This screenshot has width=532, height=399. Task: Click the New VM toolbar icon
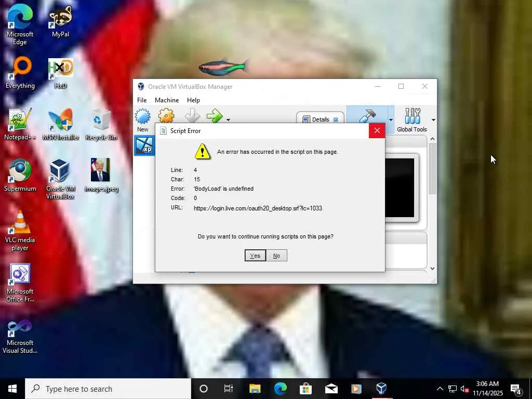142,120
